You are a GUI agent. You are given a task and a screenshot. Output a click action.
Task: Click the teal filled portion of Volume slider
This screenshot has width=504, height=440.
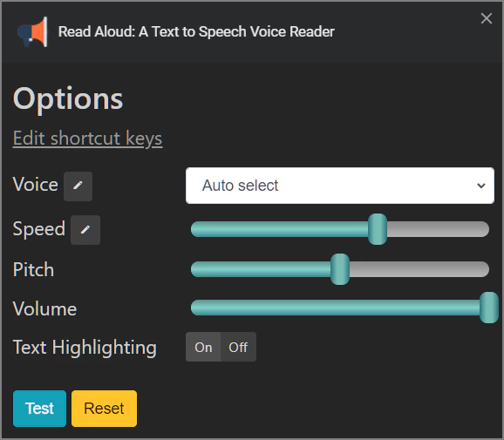335,308
